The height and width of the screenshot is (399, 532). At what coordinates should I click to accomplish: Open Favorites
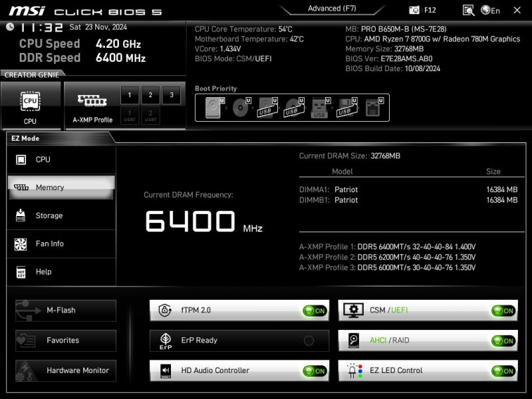click(x=66, y=340)
